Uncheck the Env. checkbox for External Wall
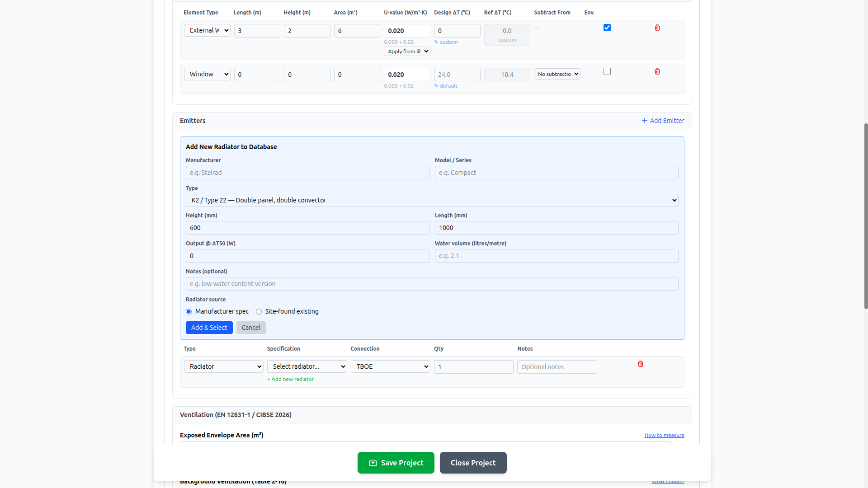The height and width of the screenshot is (488, 868). [x=607, y=28]
